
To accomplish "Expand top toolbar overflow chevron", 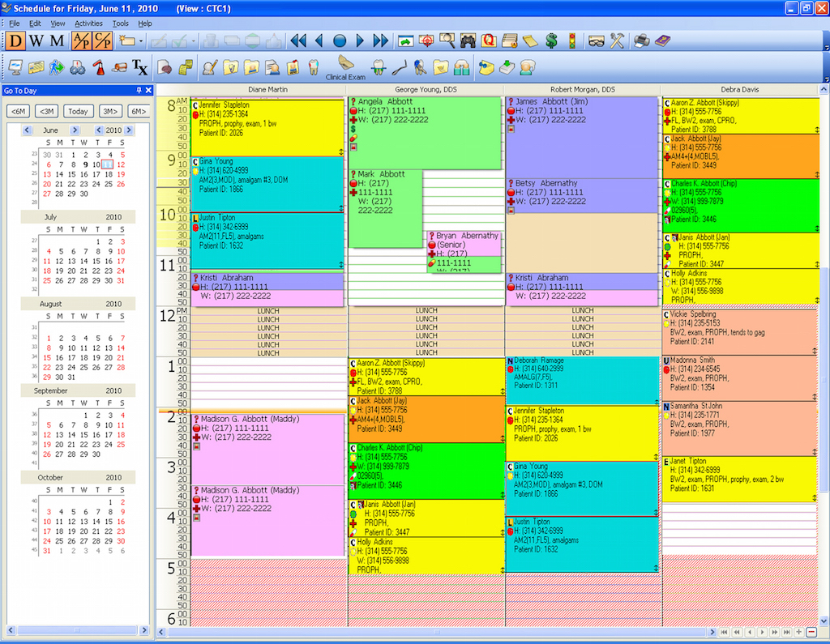I will pos(826,46).
